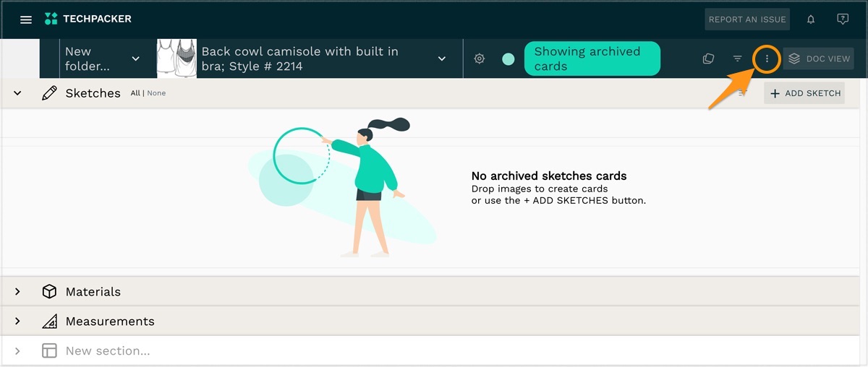Image resolution: width=868 pixels, height=367 pixels.
Task: Open the filter cards icon
Action: [x=737, y=59]
